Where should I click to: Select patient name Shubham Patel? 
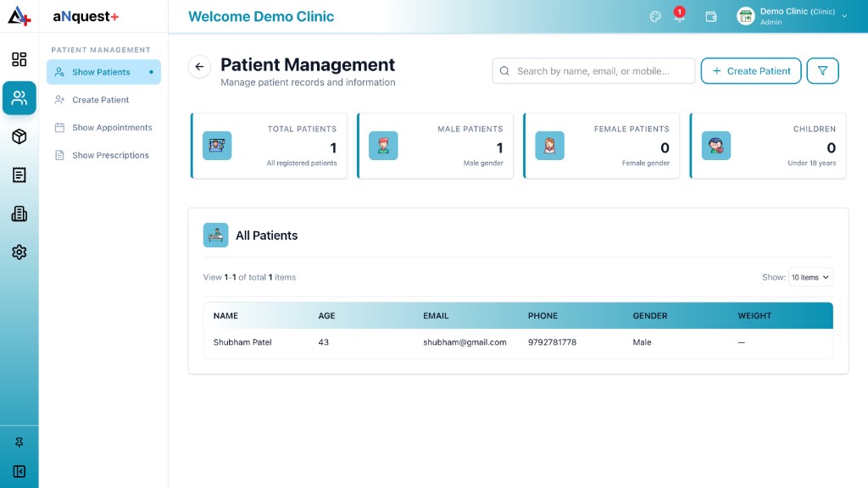(x=242, y=342)
